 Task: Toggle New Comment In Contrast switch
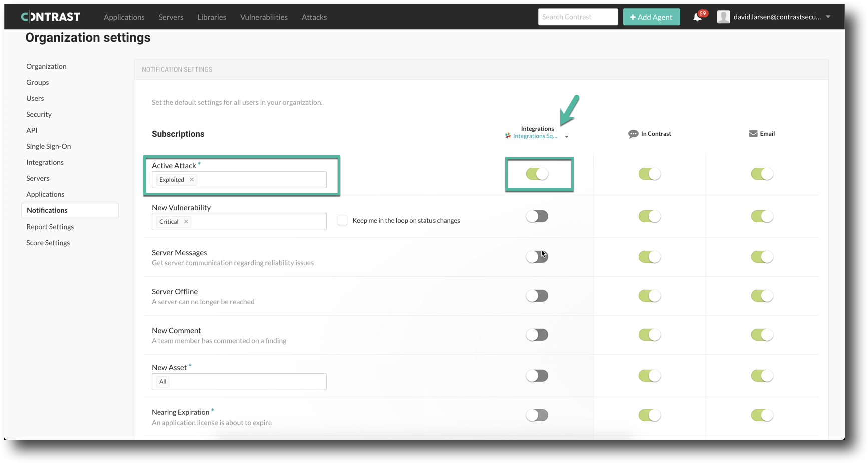pos(650,335)
